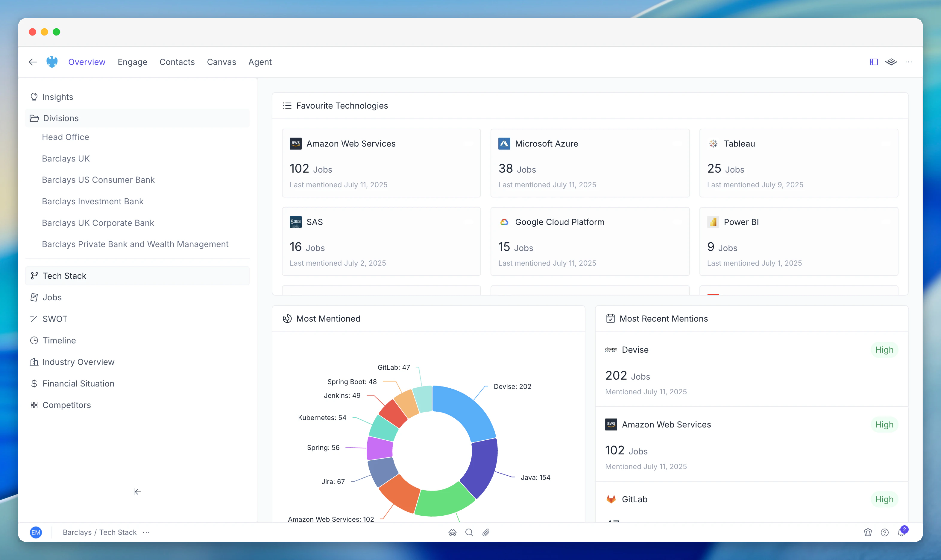This screenshot has height=560, width=941.
Task: Click the layers stack icon in header
Action: pyautogui.click(x=891, y=62)
